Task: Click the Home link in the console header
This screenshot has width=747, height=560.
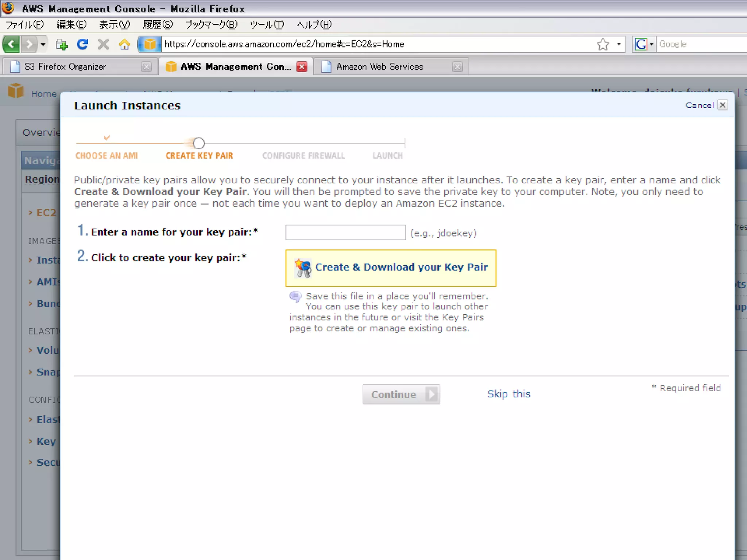Action: pos(44,94)
